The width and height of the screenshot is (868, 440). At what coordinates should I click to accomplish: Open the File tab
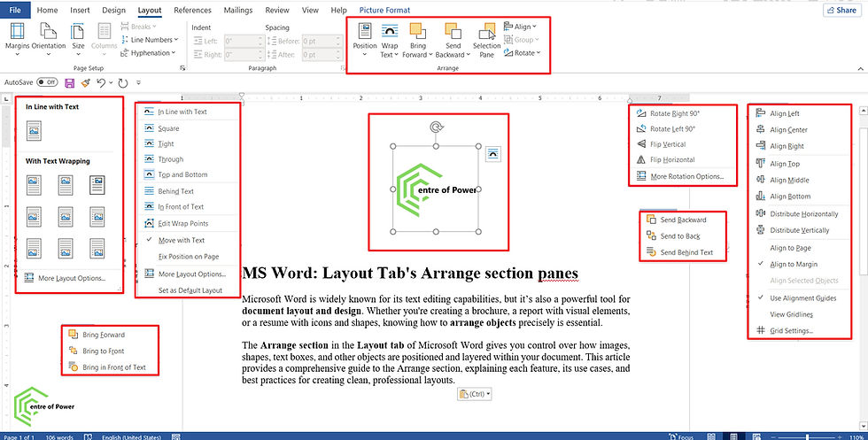pyautogui.click(x=15, y=10)
